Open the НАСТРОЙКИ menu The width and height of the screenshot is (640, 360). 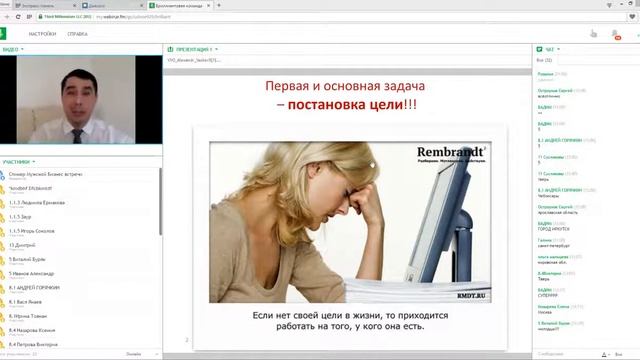[42, 34]
